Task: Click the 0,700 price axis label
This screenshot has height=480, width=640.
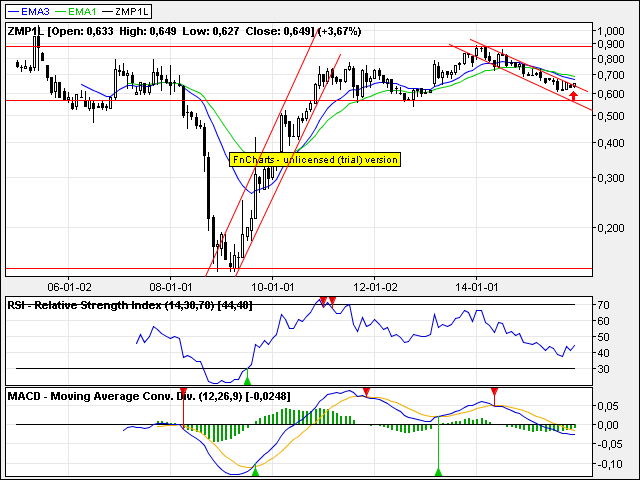Action: 611,75
